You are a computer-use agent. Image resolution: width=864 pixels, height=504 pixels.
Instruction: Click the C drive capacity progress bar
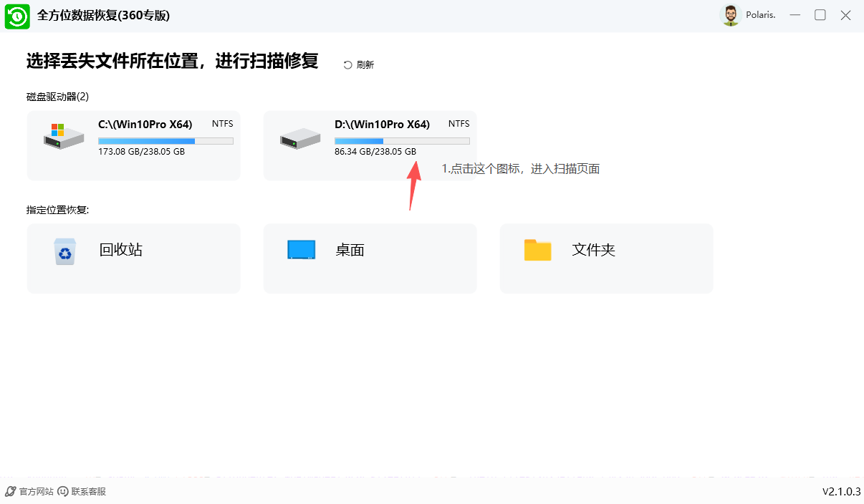pyautogui.click(x=165, y=140)
